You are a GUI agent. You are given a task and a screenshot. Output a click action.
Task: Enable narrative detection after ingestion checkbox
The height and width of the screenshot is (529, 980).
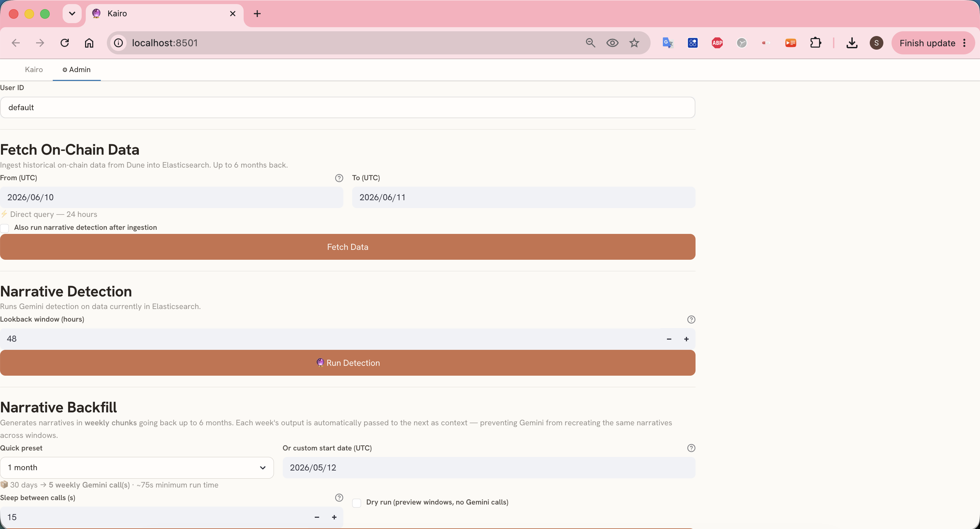click(4, 228)
